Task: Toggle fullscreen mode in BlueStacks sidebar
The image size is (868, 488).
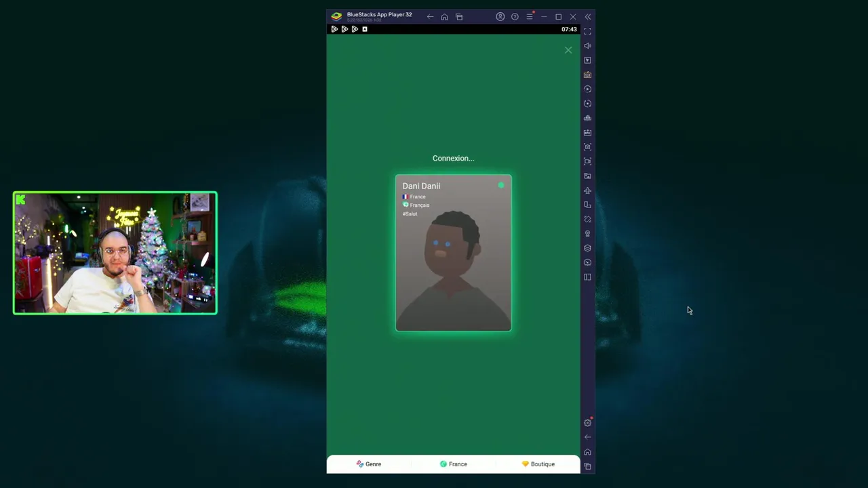Action: tap(588, 31)
